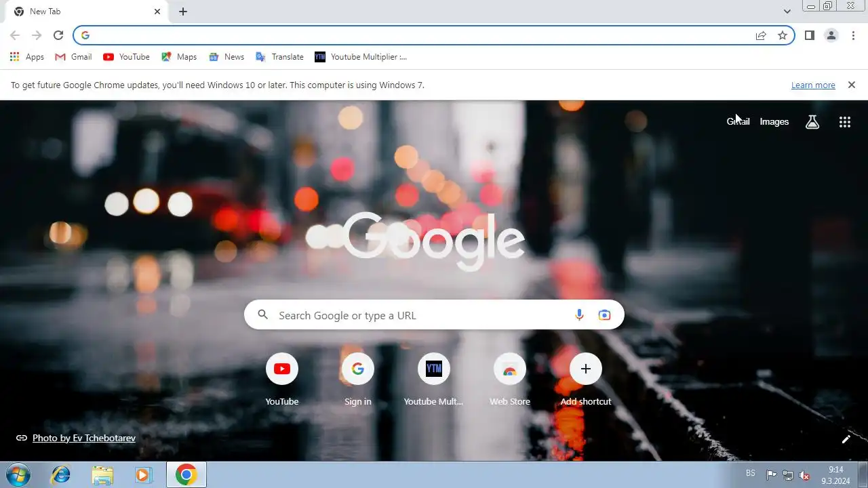
Task: Click the muted volume tray icon
Action: (x=805, y=475)
